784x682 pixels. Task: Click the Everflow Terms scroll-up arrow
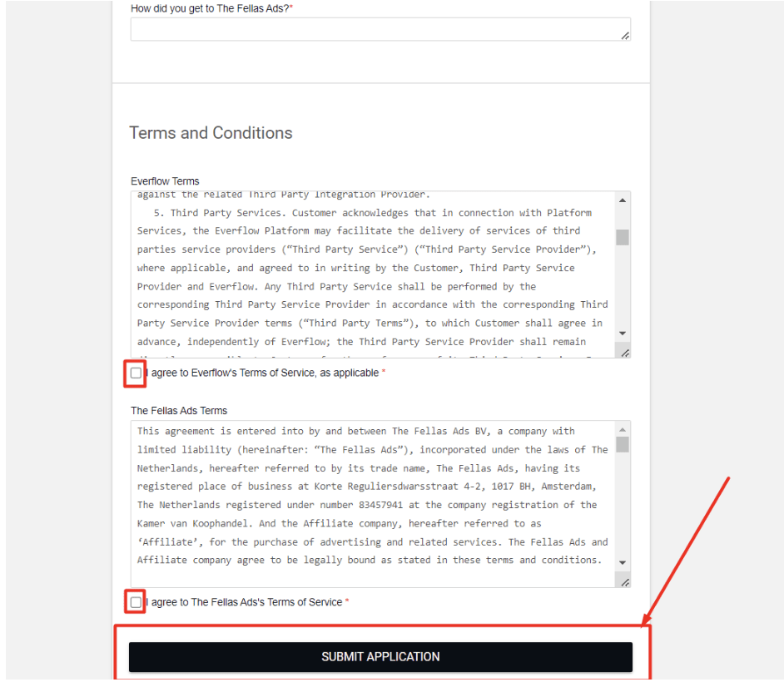pos(623,200)
